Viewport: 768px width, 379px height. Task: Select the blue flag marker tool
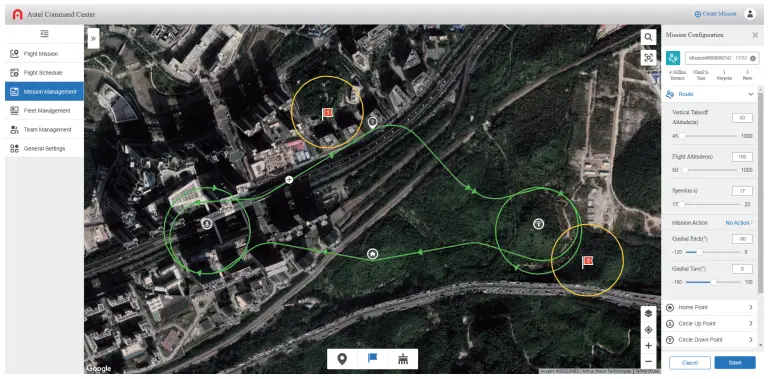coord(373,359)
